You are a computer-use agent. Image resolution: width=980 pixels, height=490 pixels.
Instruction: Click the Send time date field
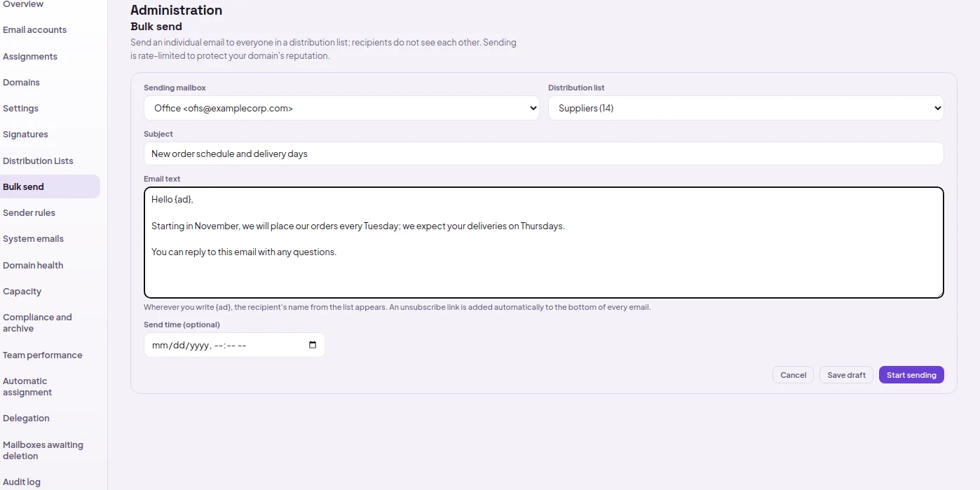pos(234,345)
